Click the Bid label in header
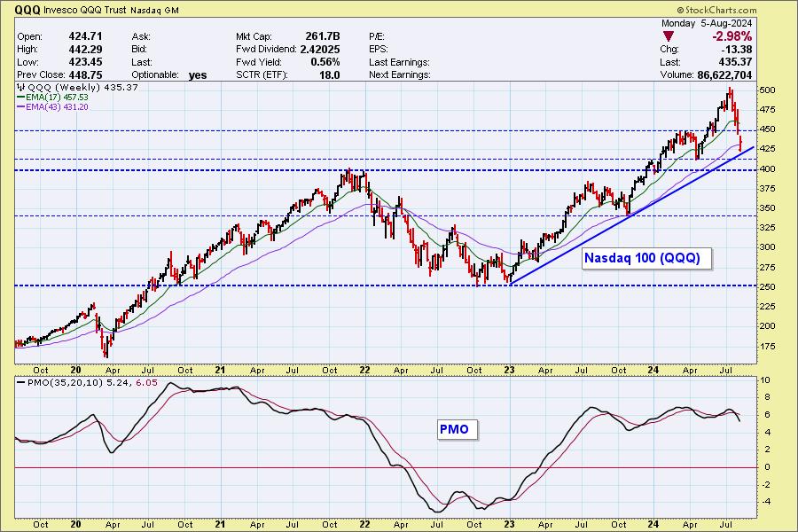 [139, 50]
